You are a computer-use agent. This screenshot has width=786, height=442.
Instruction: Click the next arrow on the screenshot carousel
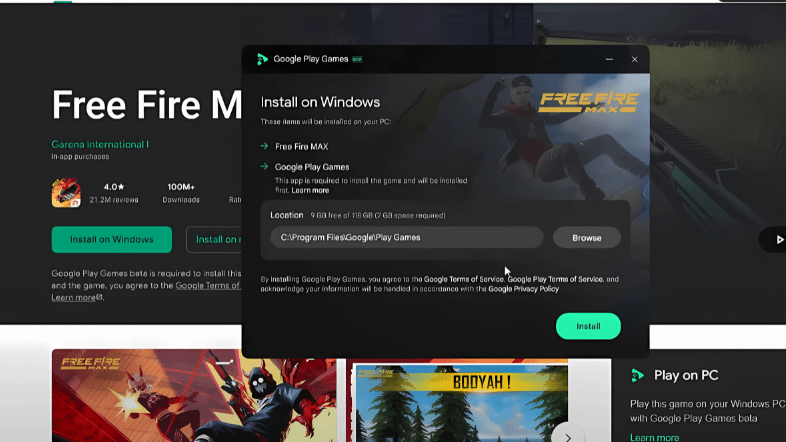point(568,437)
